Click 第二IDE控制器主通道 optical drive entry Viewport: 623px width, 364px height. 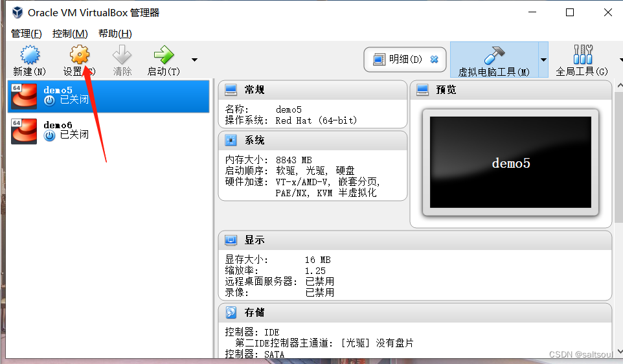(x=324, y=343)
